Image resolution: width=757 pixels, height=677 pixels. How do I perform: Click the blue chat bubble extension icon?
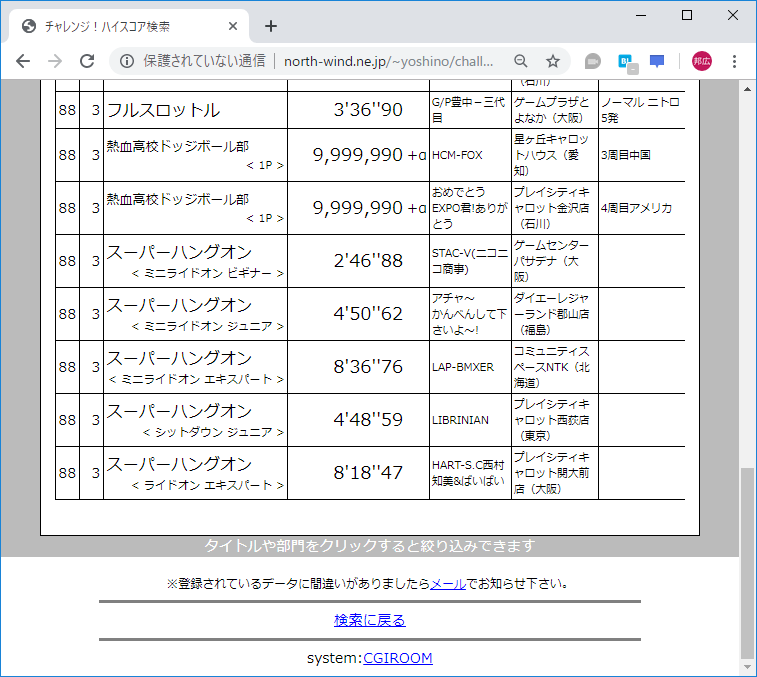tap(657, 61)
